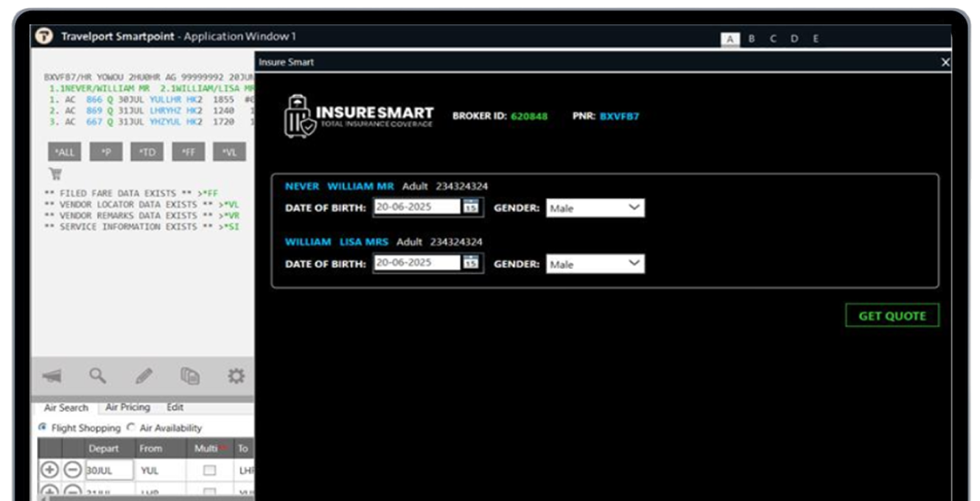Open the settings gear icon
This screenshot has width=980, height=501.
[x=236, y=376]
